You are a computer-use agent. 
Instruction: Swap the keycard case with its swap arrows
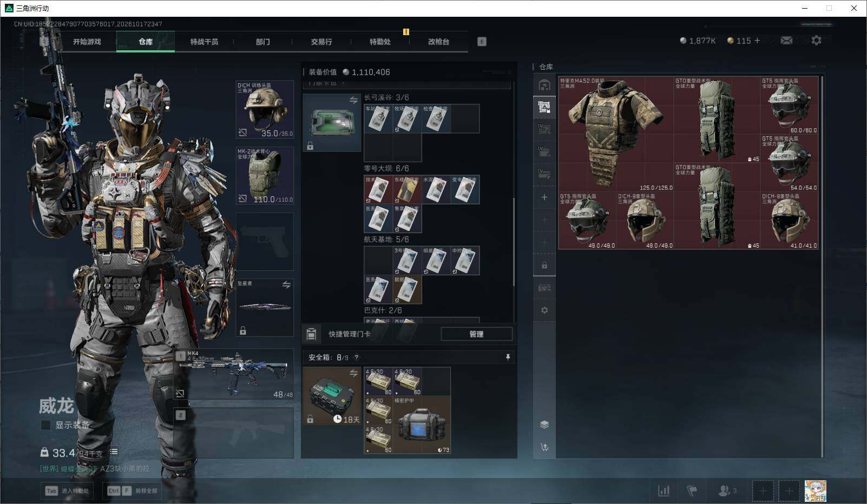(x=353, y=100)
